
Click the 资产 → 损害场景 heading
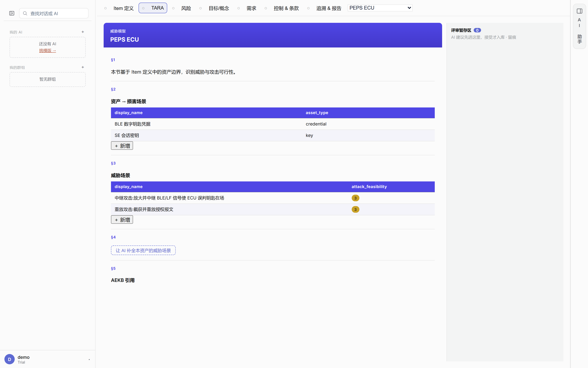[129, 102]
